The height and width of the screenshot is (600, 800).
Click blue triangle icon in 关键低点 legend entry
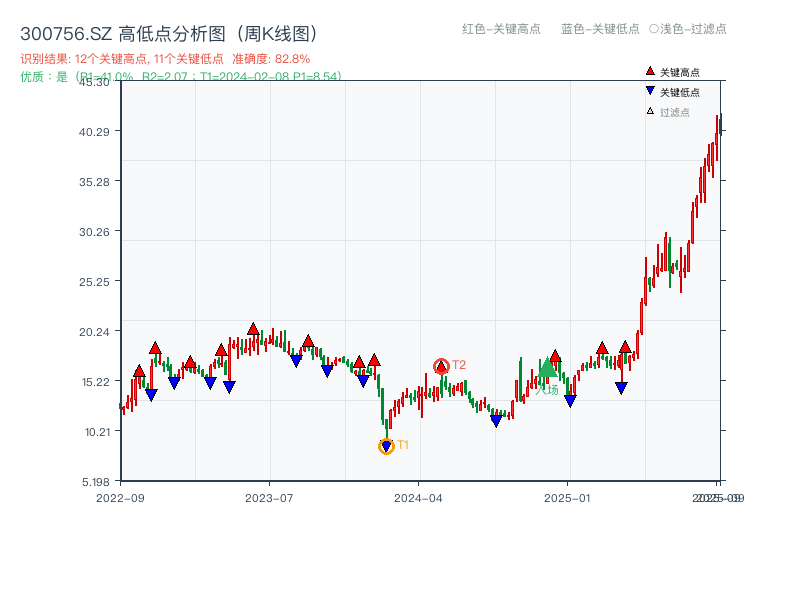click(x=650, y=91)
